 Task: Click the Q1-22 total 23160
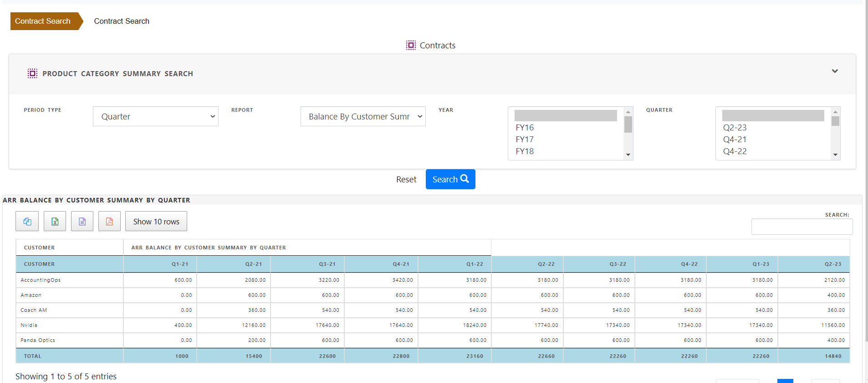pyautogui.click(x=475, y=356)
